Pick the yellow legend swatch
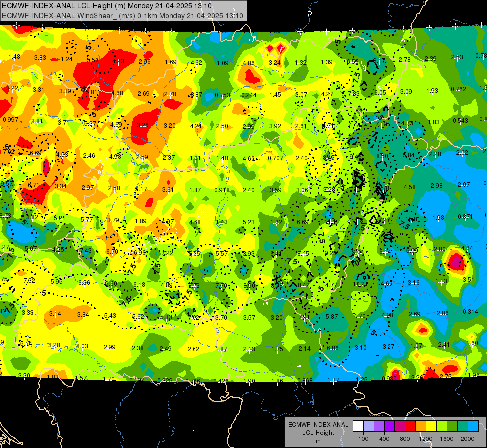 431,426
